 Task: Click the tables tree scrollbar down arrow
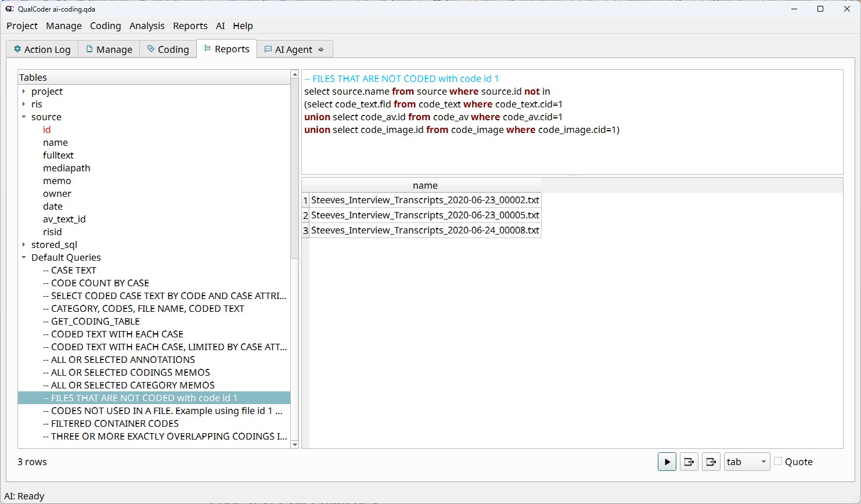[x=294, y=444]
